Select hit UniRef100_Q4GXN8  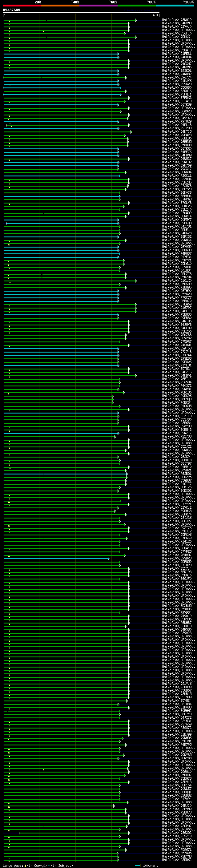[x=177, y=23]
